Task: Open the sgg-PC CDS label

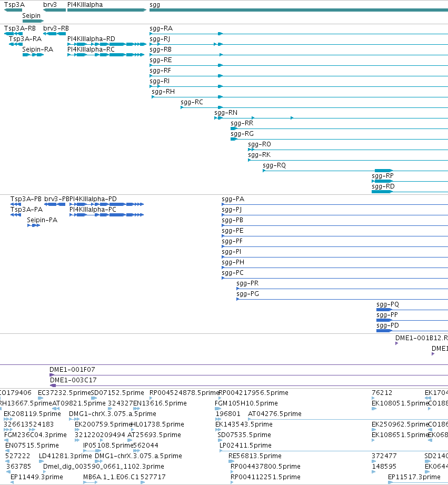Action: coord(233,272)
